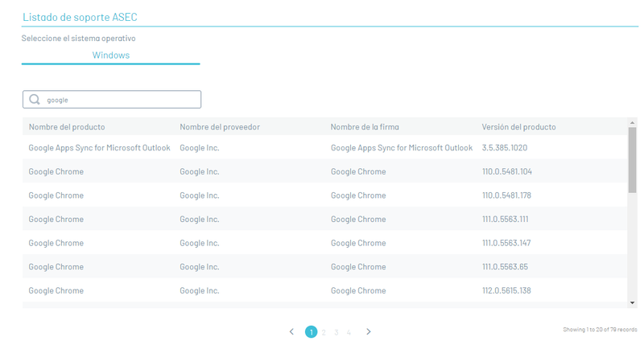Click Google Chrome signature in 112.0.5615.138 row
Image resolution: width=644 pixels, height=341 pixels.
pos(358,290)
